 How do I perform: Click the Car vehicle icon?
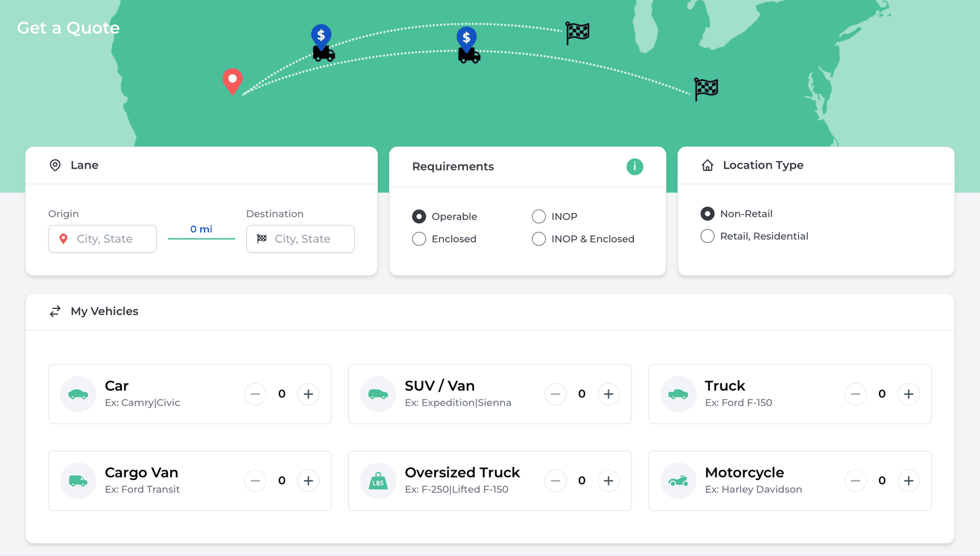pos(78,394)
